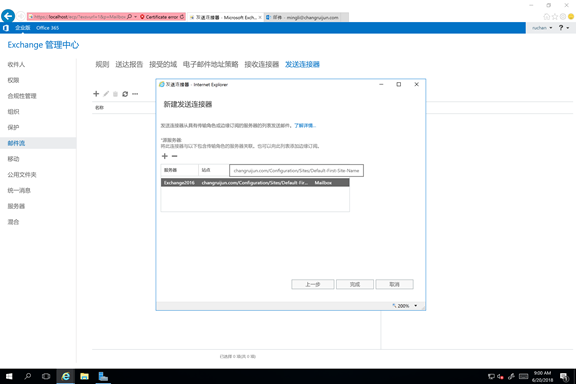The height and width of the screenshot is (384, 576).
Task: Open 服务器 in the left navigation
Action: pyautogui.click(x=16, y=207)
